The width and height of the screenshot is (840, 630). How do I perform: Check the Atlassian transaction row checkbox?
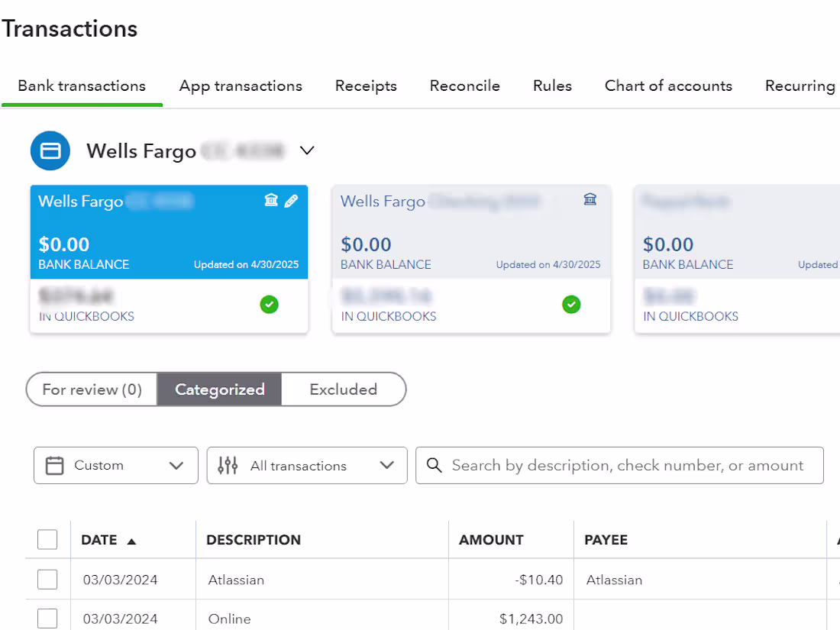click(47, 580)
